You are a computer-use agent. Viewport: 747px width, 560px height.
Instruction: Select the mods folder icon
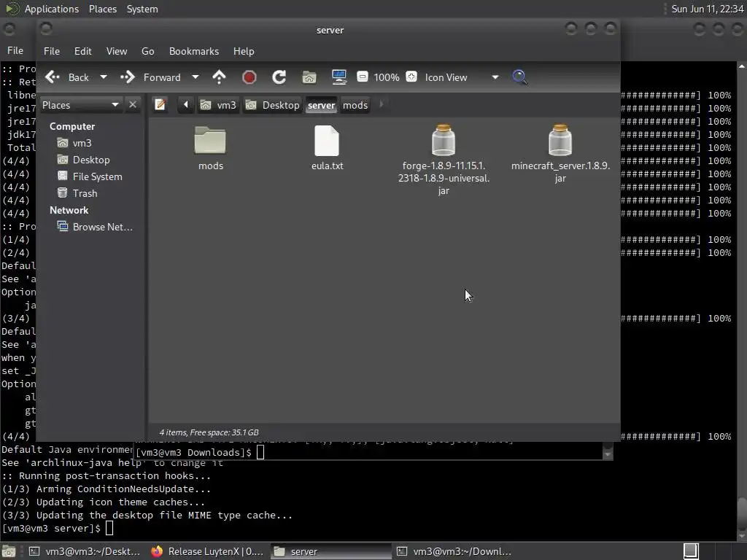coord(210,141)
